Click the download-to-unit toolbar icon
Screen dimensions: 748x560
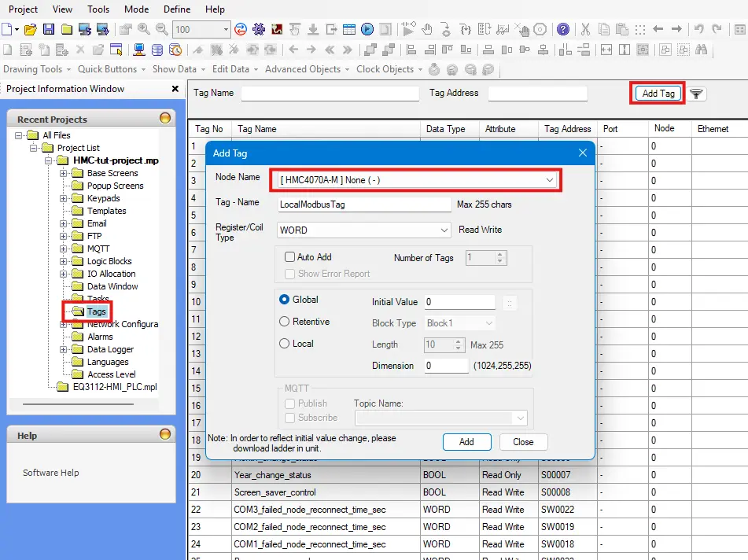pyautogui.click(x=311, y=28)
